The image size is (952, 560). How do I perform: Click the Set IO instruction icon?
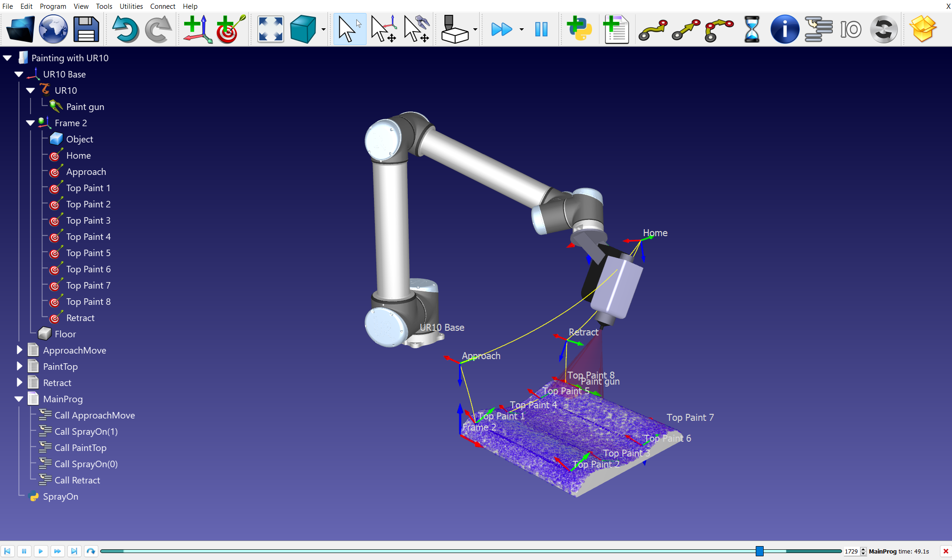pyautogui.click(x=850, y=29)
